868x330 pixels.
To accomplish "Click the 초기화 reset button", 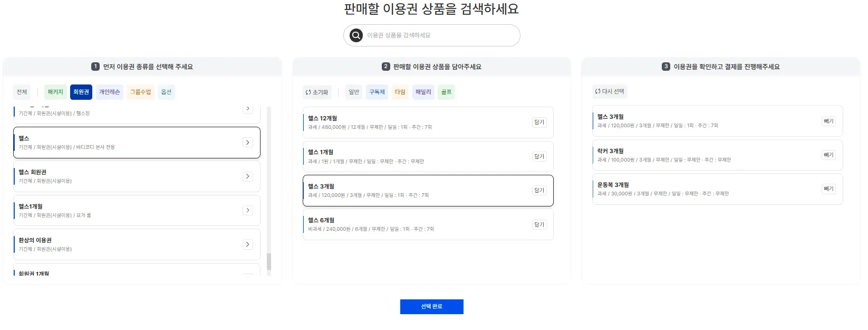I will pyautogui.click(x=317, y=92).
